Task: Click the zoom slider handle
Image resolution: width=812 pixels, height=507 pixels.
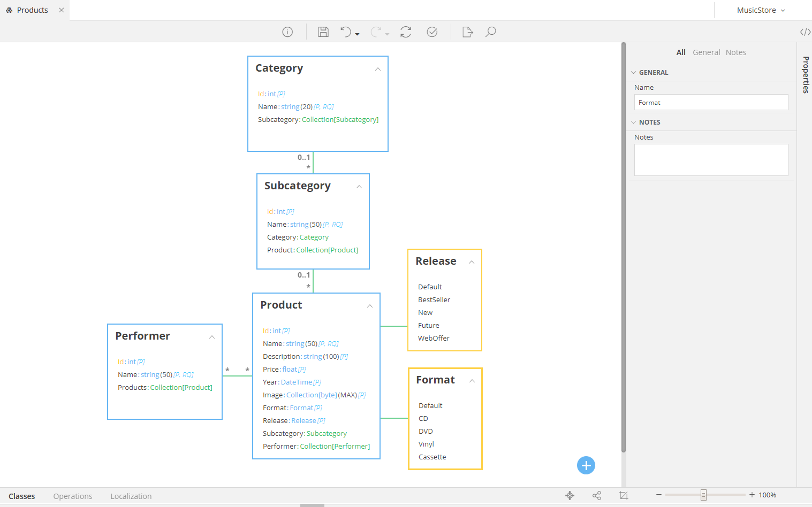Action: (x=703, y=495)
